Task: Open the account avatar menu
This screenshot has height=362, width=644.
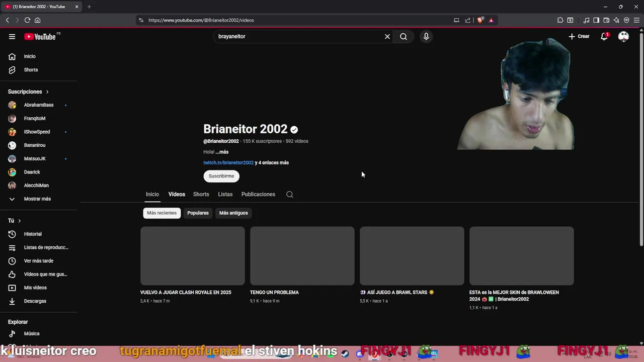Action: [623, 36]
